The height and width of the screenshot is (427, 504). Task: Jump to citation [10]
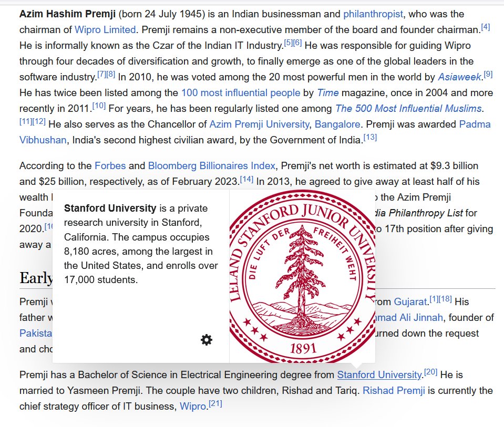(99, 106)
